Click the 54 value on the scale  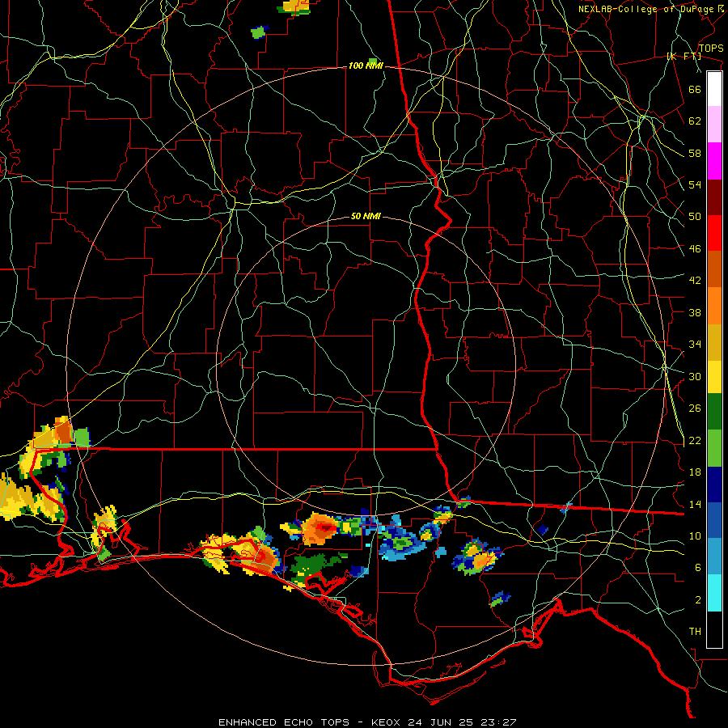point(695,184)
